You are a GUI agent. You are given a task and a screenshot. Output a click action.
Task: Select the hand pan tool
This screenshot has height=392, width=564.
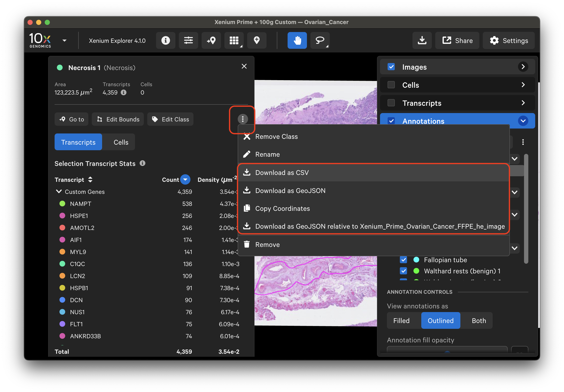[297, 41]
